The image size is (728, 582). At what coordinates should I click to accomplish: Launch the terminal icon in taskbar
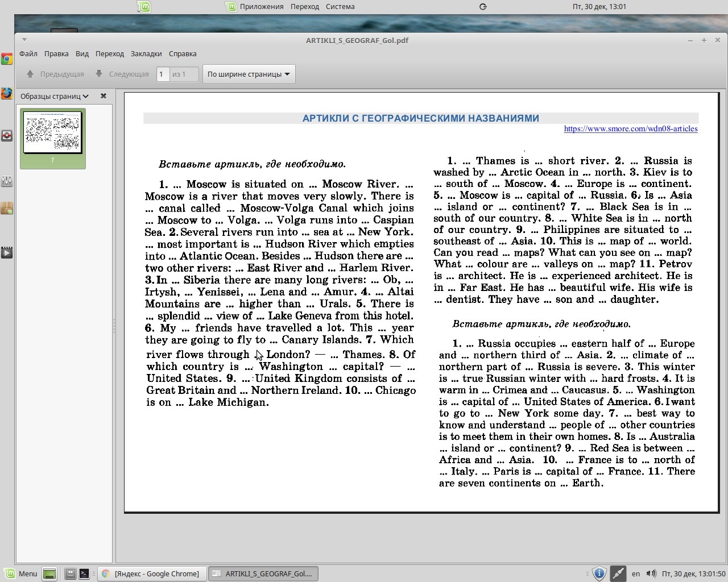tap(84, 574)
